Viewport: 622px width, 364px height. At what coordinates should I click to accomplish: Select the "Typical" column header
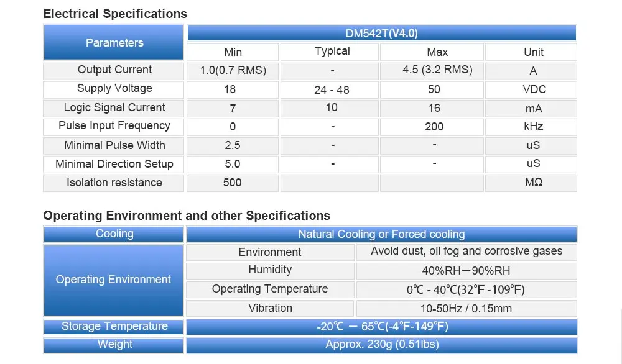[330, 52]
